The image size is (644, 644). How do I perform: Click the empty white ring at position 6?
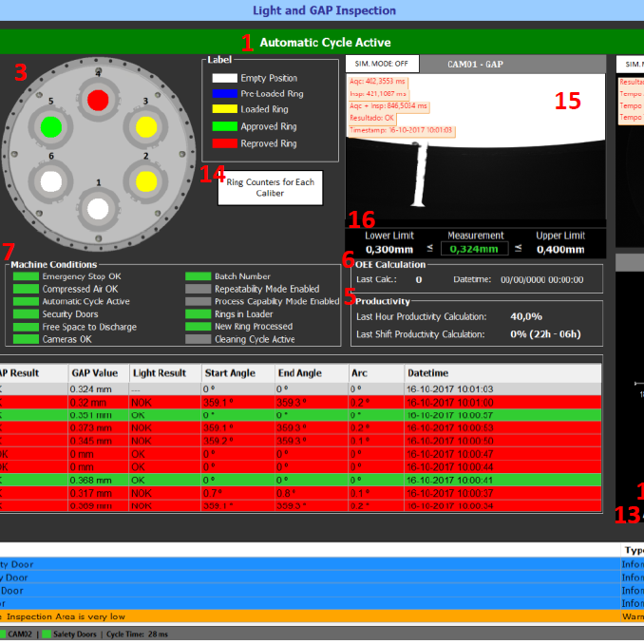51,180
